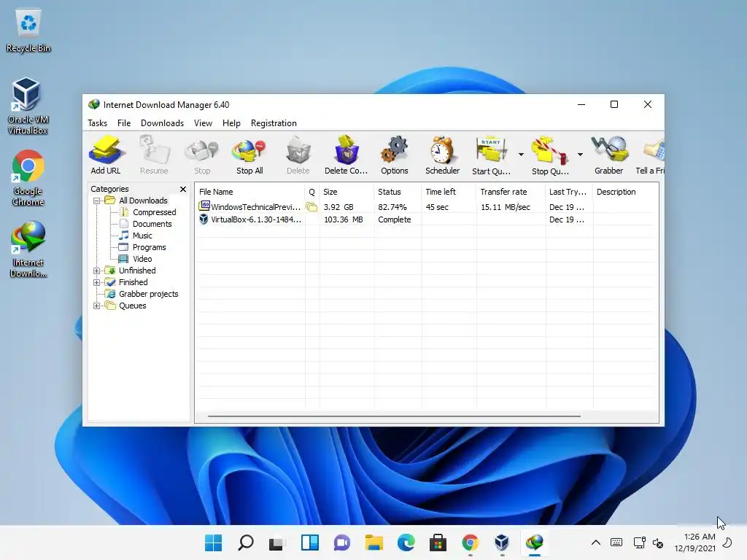Expand the Unfinished category node
This screenshot has height=560, width=747.
click(x=97, y=271)
